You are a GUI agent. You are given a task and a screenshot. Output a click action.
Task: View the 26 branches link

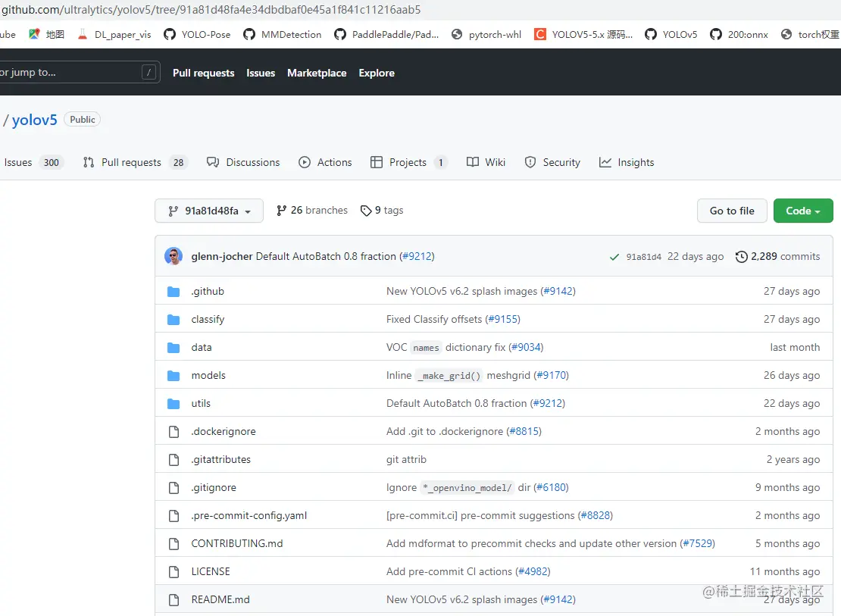[311, 211]
